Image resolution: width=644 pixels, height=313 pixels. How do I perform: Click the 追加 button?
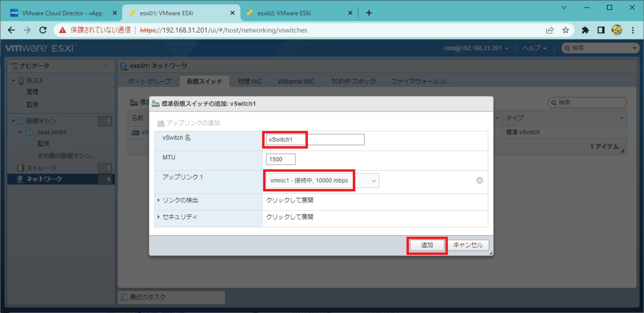pos(427,245)
